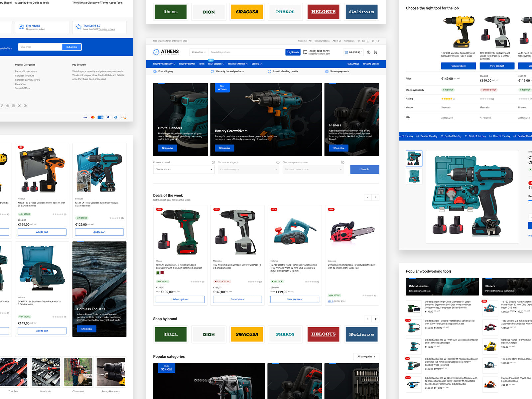The width and height of the screenshot is (532, 399).
Task: Open Customer FAQ link in top bar
Action: pos(305,41)
